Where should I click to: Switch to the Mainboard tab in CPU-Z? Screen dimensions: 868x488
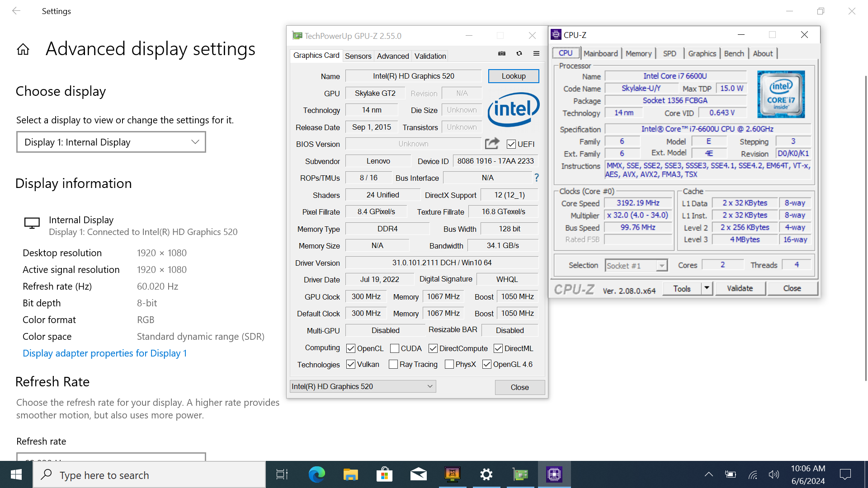[x=600, y=53]
